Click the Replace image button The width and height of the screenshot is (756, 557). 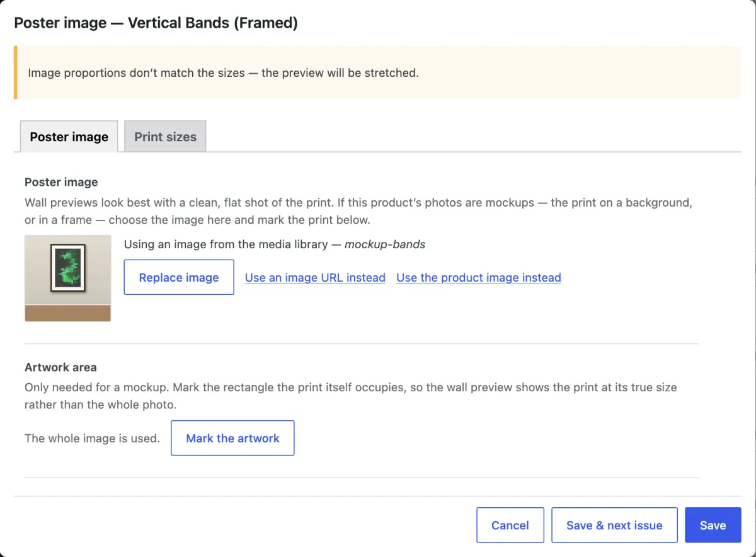[x=179, y=277]
